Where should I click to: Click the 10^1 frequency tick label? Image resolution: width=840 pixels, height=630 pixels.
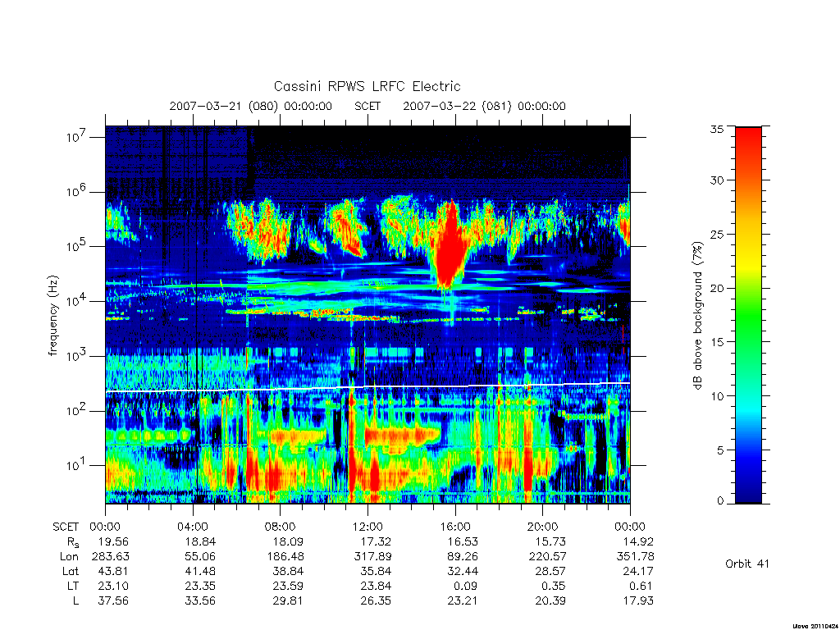click(x=76, y=465)
